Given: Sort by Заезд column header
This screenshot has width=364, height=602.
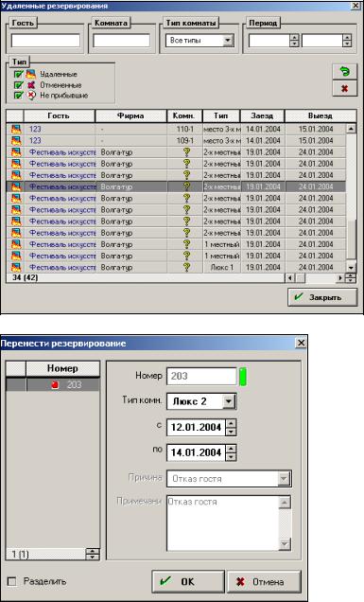Looking at the screenshot, I should pyautogui.click(x=262, y=115).
